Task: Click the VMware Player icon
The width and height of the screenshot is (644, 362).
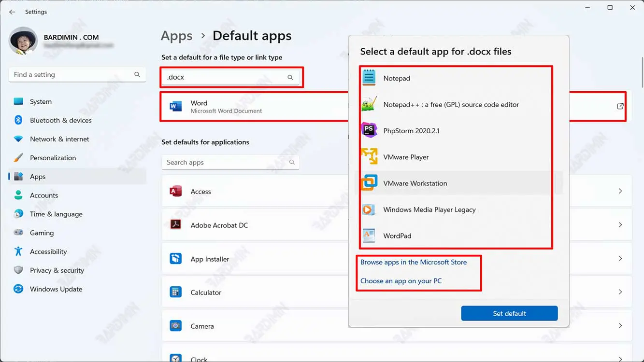Action: coord(369,157)
